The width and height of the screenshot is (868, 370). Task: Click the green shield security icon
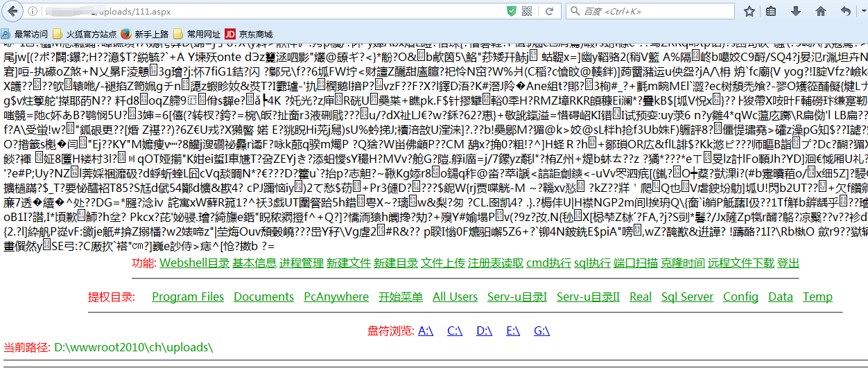pos(512,11)
